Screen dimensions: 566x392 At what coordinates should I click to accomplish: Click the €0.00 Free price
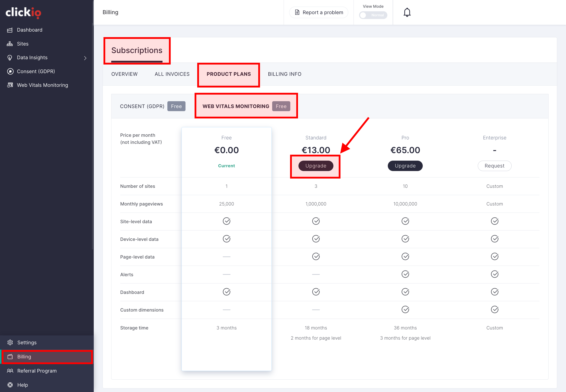pos(226,150)
